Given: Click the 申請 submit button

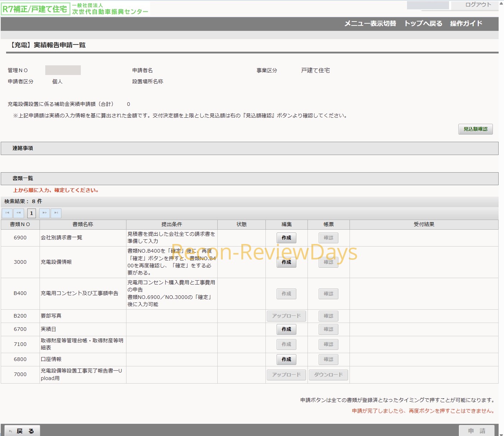Looking at the screenshot, I should [477, 431].
